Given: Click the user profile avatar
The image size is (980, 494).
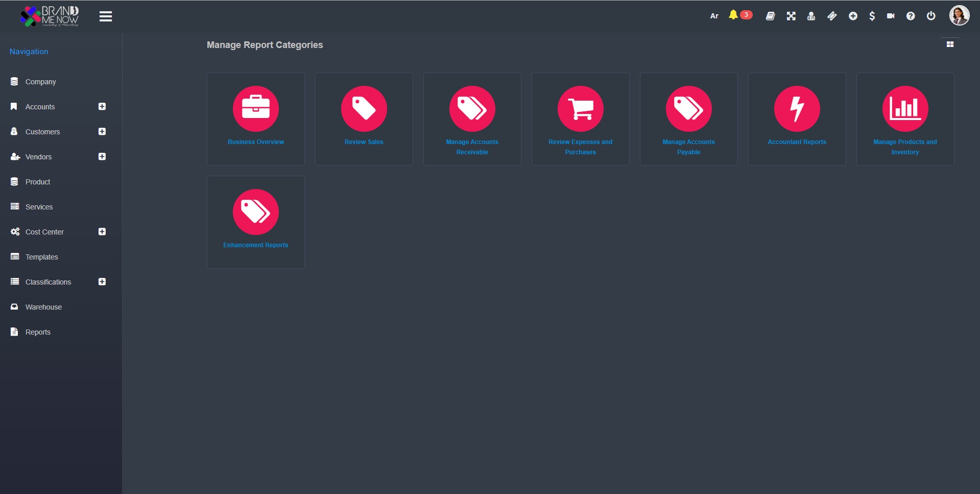Looking at the screenshot, I should pos(959,16).
